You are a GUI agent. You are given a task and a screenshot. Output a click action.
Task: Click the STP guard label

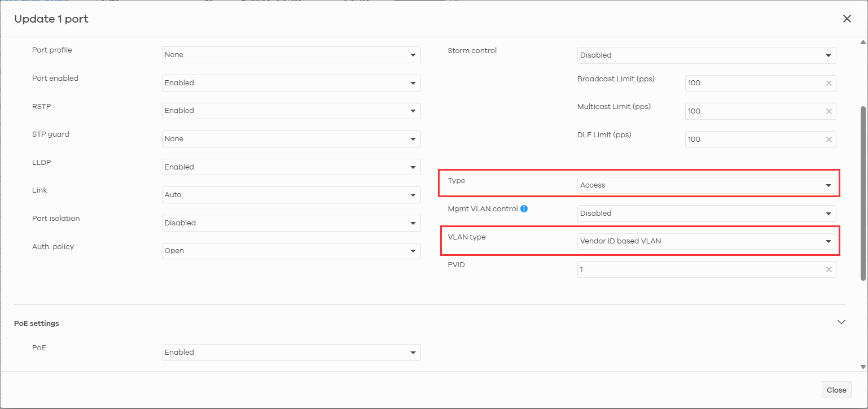[x=51, y=134]
